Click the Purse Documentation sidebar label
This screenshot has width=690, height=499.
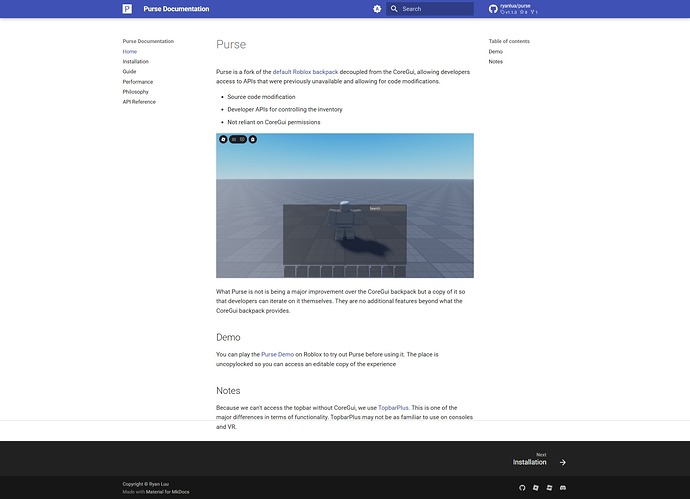(x=148, y=41)
